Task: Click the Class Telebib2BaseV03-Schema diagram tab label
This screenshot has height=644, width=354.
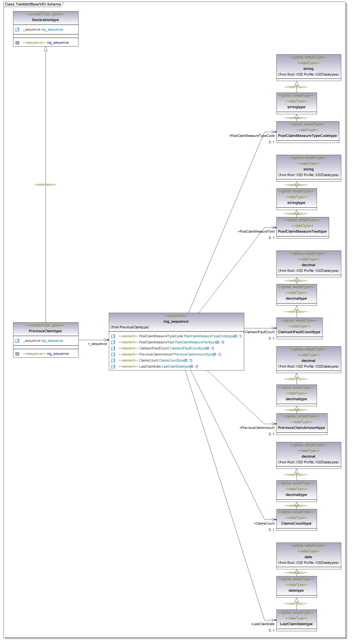Action: (x=33, y=4)
